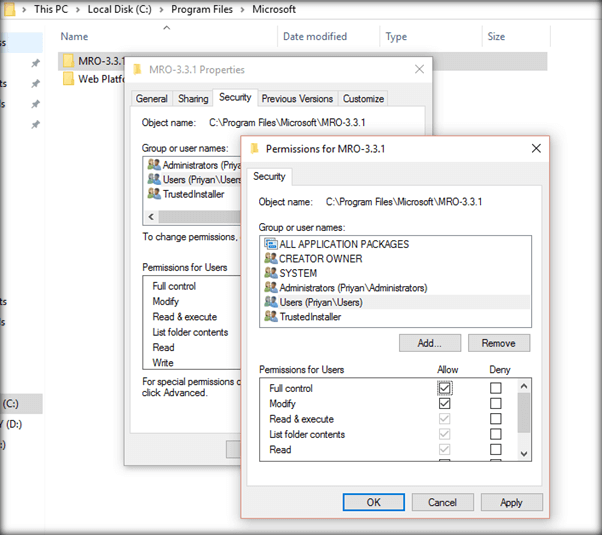The width and height of the screenshot is (602, 535).
Task: Click Cancel in Permissions dialog
Action: tap(442, 502)
